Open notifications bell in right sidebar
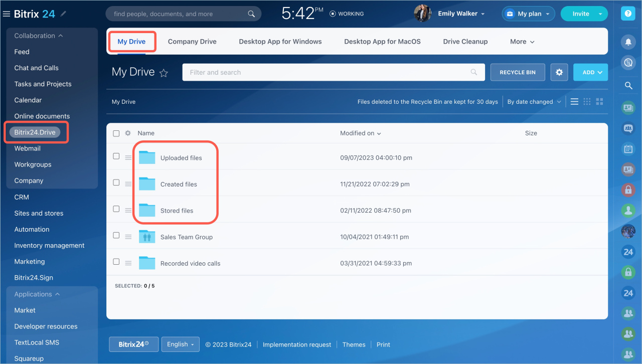The width and height of the screenshot is (642, 364). coord(628,42)
